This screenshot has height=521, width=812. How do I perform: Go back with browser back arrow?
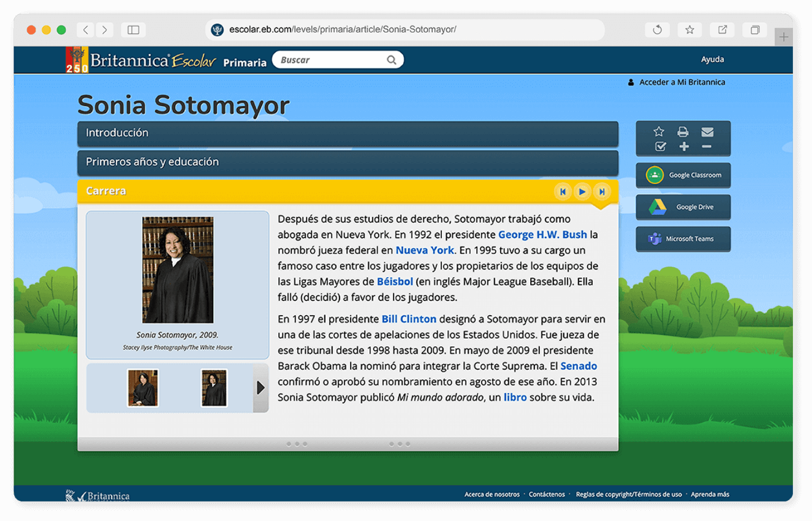(x=85, y=30)
